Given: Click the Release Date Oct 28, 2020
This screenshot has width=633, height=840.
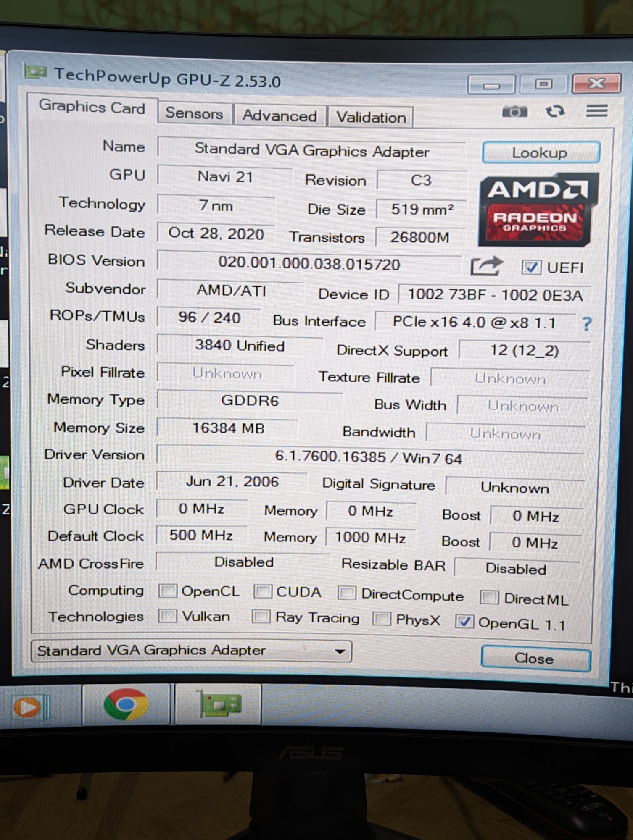Looking at the screenshot, I should pyautogui.click(x=216, y=234).
